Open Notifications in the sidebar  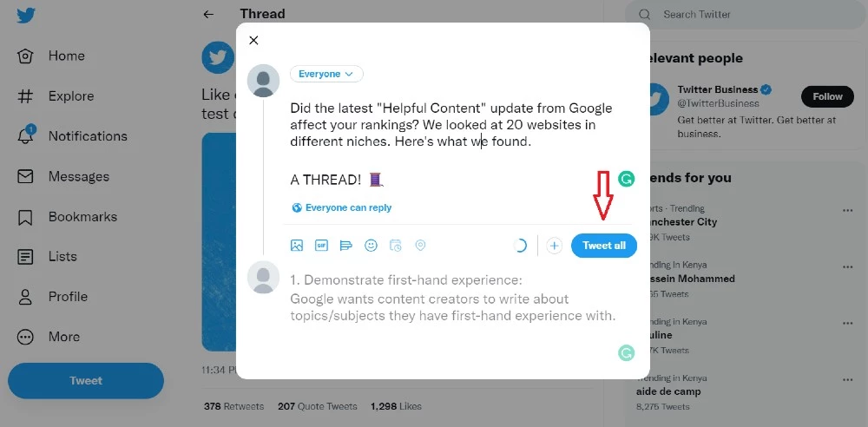pyautogui.click(x=87, y=136)
